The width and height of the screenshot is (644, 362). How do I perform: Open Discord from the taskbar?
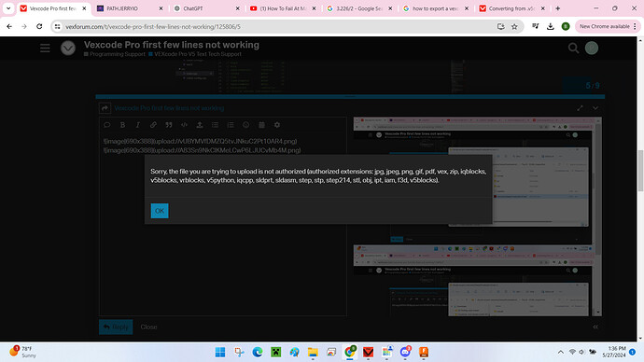[x=405, y=352]
